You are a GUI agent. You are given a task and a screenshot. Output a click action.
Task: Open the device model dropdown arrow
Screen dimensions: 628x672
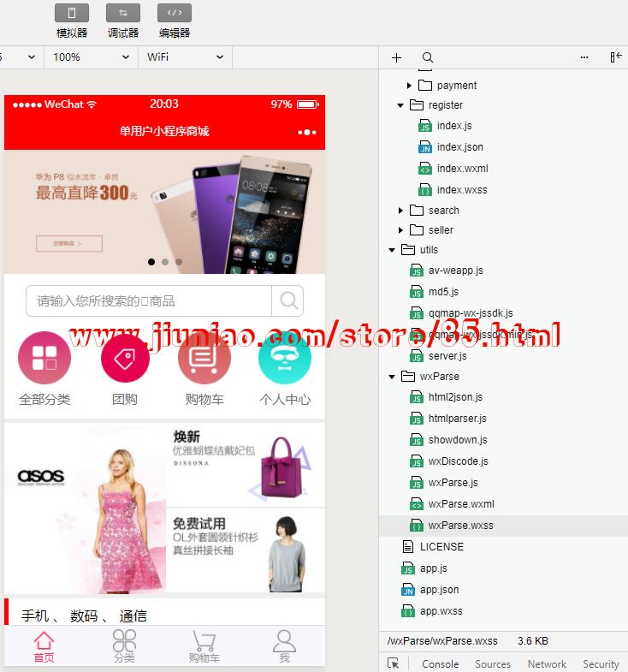tap(32, 57)
